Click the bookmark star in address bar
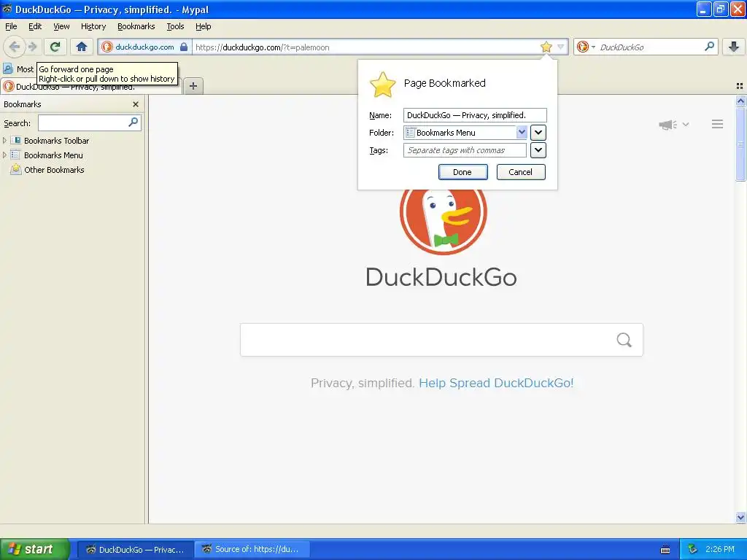The height and width of the screenshot is (560, 747). click(546, 47)
